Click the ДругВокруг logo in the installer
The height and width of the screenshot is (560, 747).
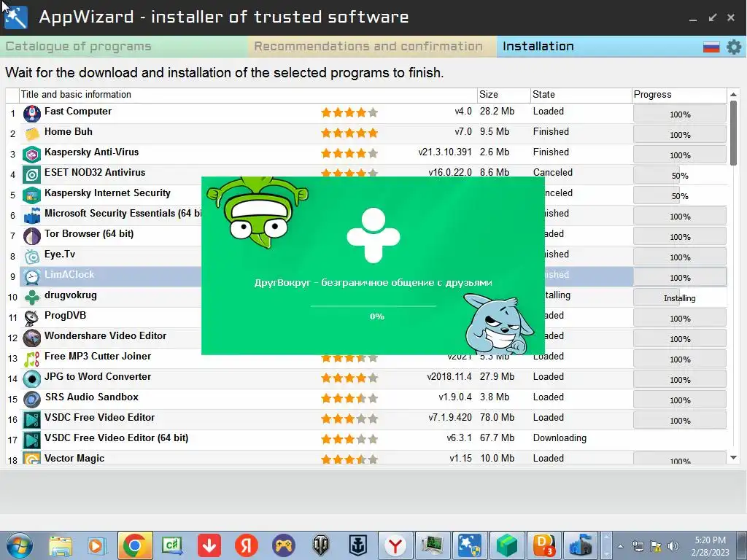coord(373,236)
